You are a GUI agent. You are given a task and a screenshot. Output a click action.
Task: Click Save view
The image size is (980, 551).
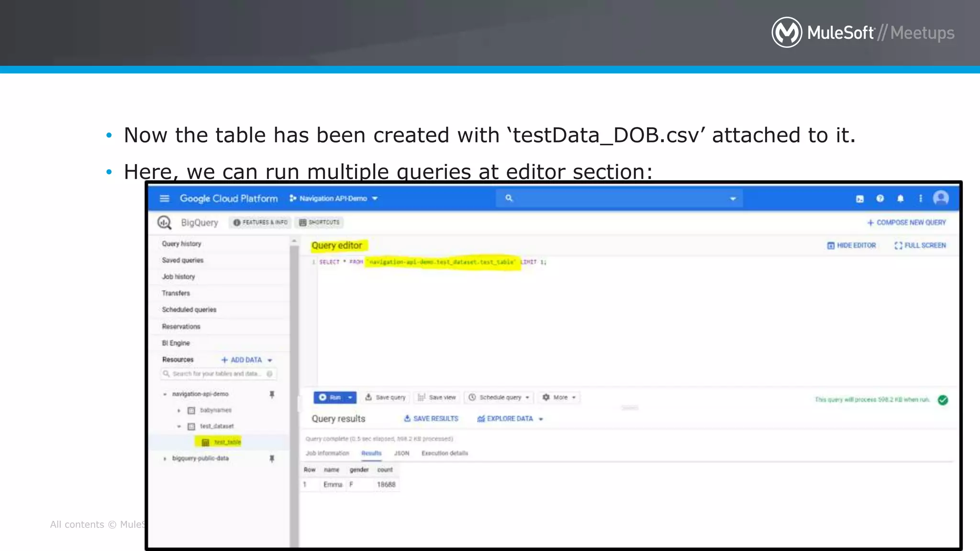point(436,397)
